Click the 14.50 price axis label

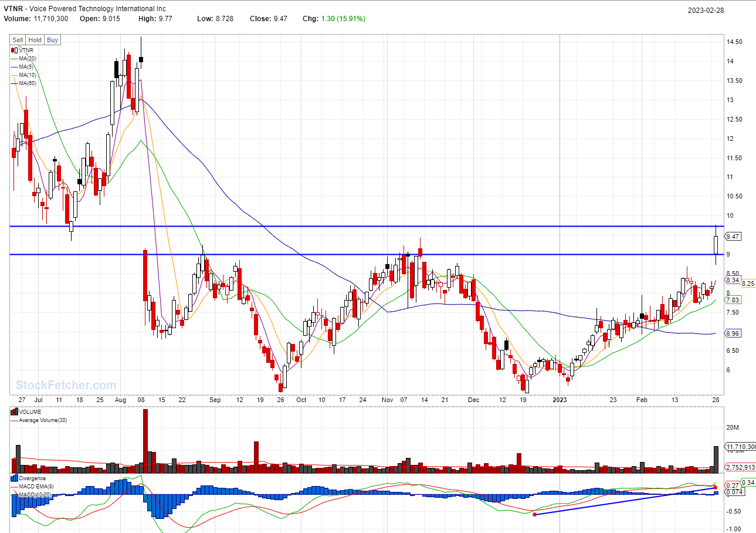tap(735, 42)
